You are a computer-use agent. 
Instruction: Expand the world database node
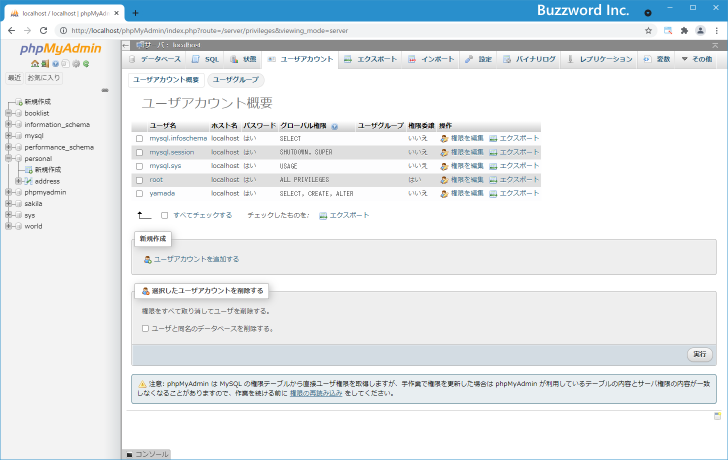pyautogui.click(x=8, y=227)
